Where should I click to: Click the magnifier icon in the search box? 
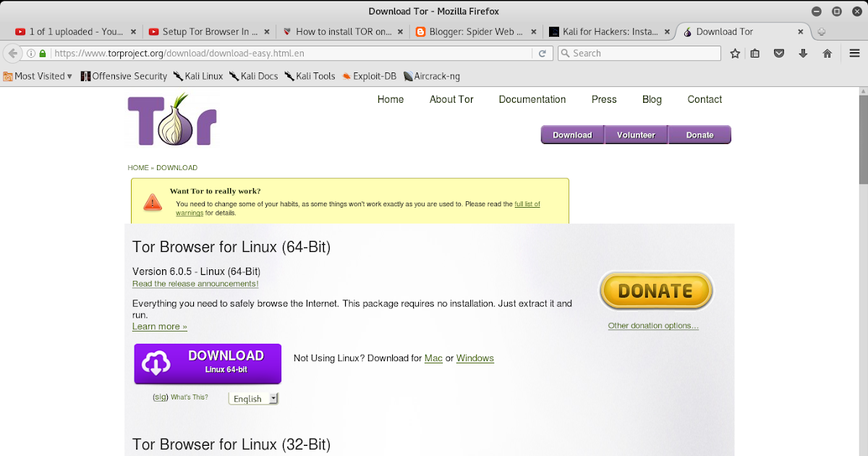(566, 54)
